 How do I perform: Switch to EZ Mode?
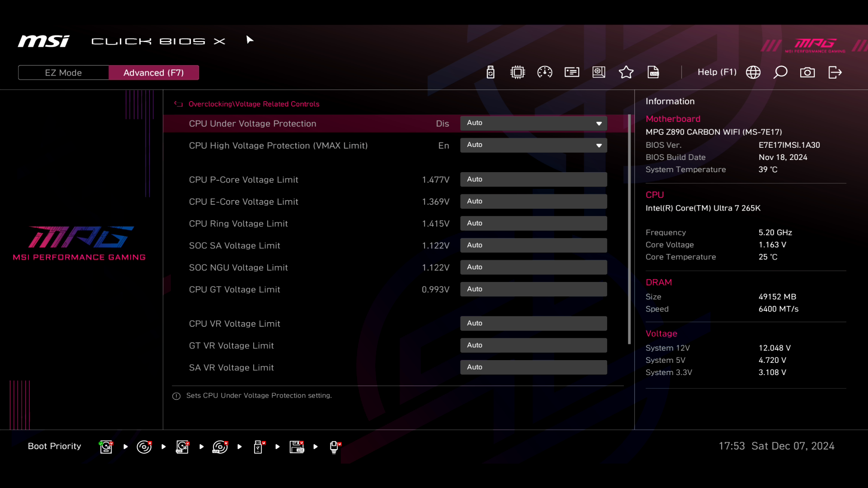coord(63,73)
